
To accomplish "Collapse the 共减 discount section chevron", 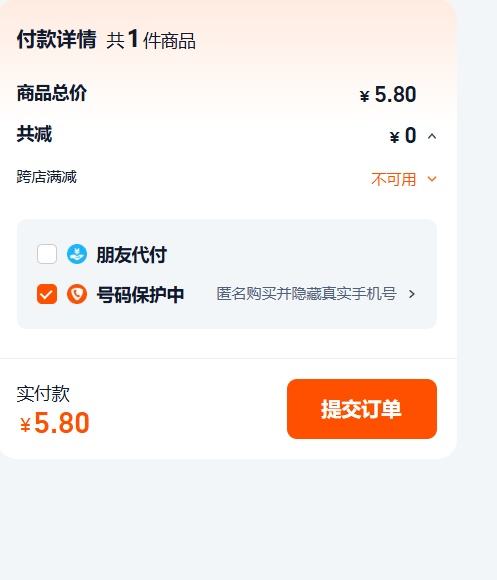I will [432, 136].
